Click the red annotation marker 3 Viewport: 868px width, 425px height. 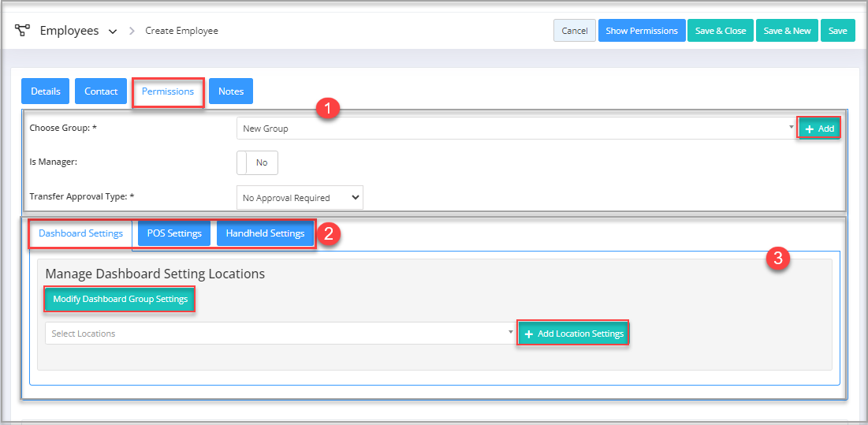778,258
